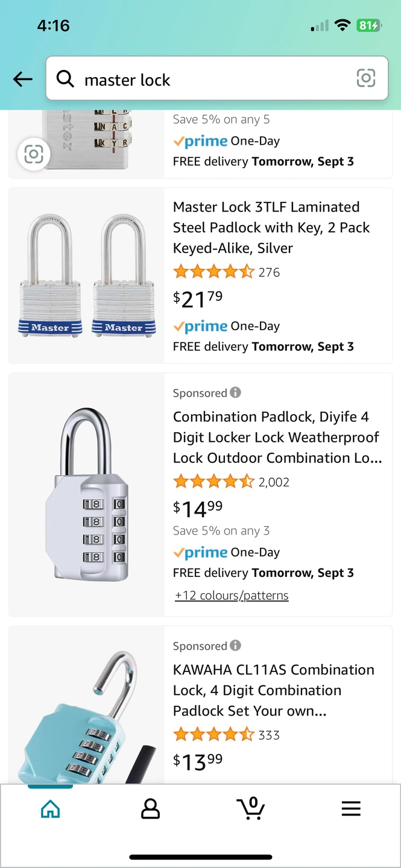Open the hamburger menu
Image resolution: width=401 pixels, height=868 pixels.
(351, 808)
